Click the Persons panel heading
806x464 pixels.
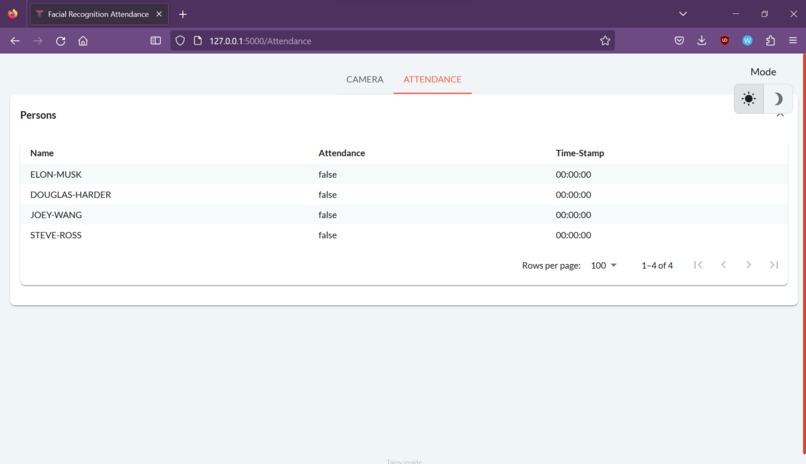38,115
